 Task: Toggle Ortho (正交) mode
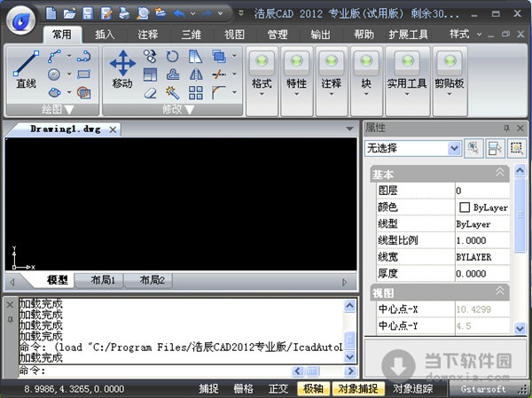[x=278, y=388]
